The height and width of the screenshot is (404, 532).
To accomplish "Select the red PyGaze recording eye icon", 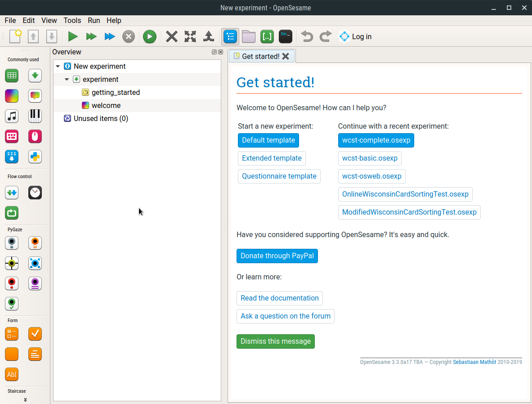I will 12,283.
